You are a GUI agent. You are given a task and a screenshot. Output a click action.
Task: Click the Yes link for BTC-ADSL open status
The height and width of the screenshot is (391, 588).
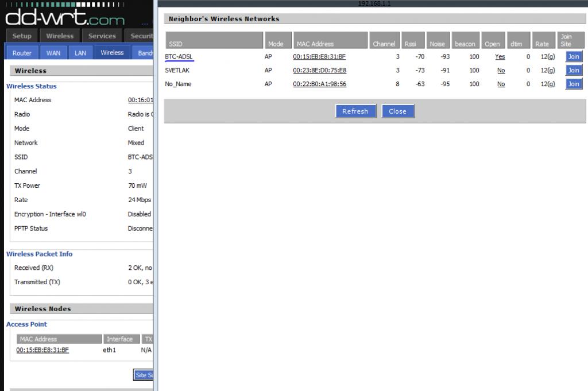(x=500, y=57)
